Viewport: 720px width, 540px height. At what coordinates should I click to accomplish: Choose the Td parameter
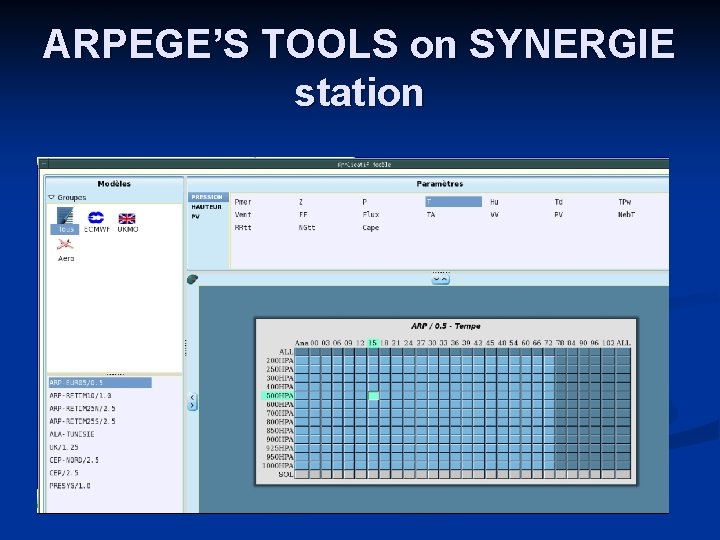pyautogui.click(x=558, y=202)
